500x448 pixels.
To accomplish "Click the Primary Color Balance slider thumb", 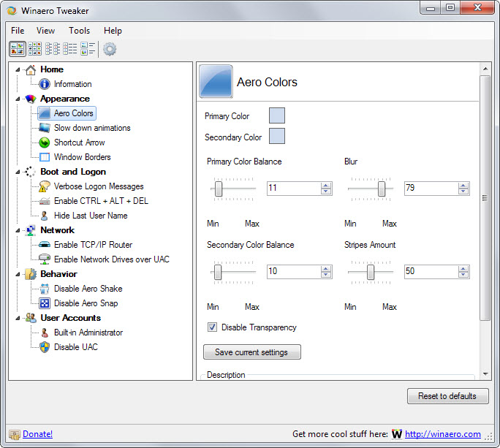I will [219, 189].
